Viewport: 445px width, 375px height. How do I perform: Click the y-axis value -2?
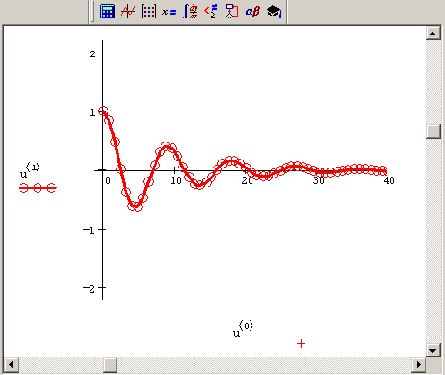[89, 288]
